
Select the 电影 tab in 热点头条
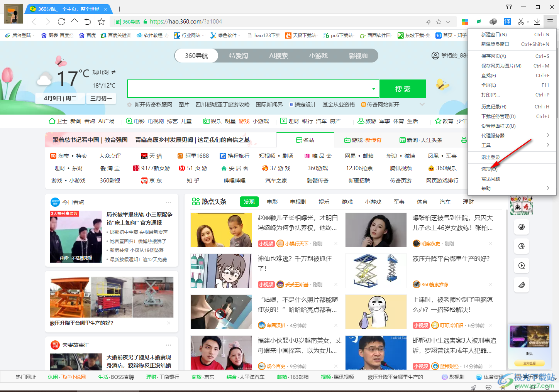272,202
